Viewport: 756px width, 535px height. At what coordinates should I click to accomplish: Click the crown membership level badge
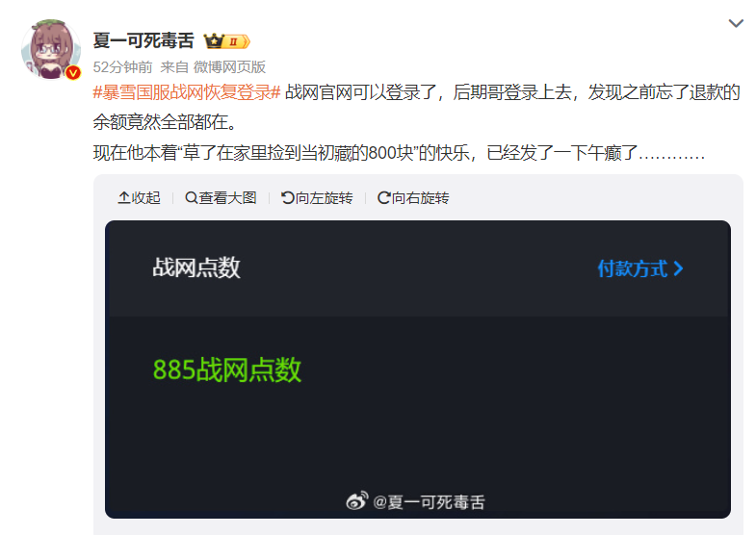tap(226, 41)
